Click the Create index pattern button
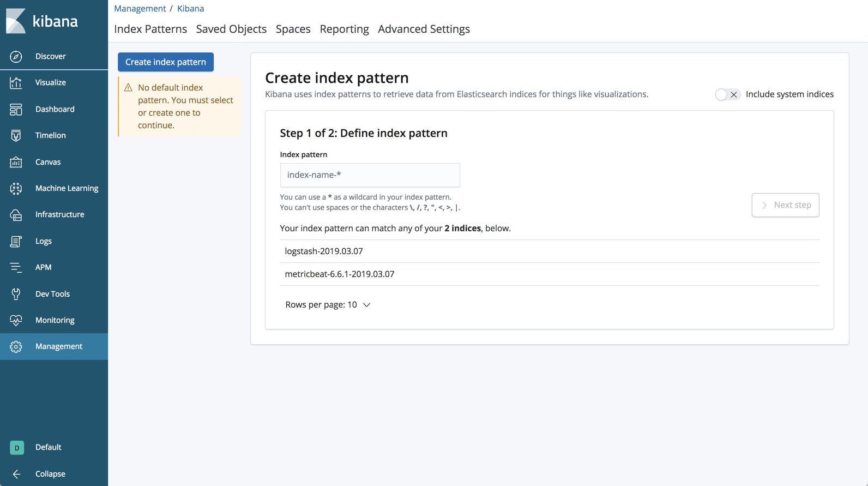Screen dimensions: 868x486 click(166, 62)
